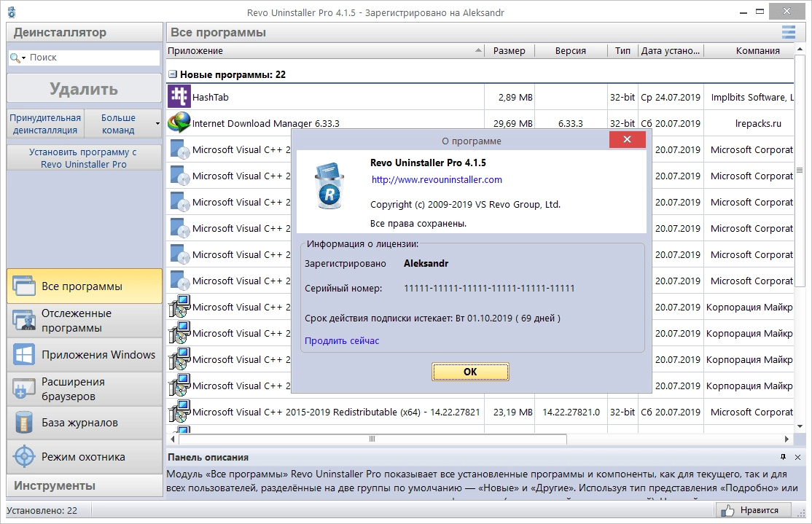The width and height of the screenshot is (812, 524).
Task: Sort by the 'Размер' column header
Action: click(x=509, y=51)
